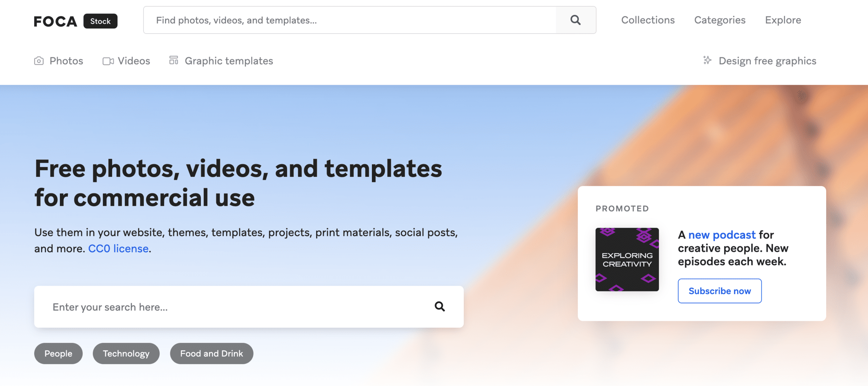Click the Stock badge beside the logo
Image resolution: width=868 pixels, height=386 pixels.
coord(100,21)
